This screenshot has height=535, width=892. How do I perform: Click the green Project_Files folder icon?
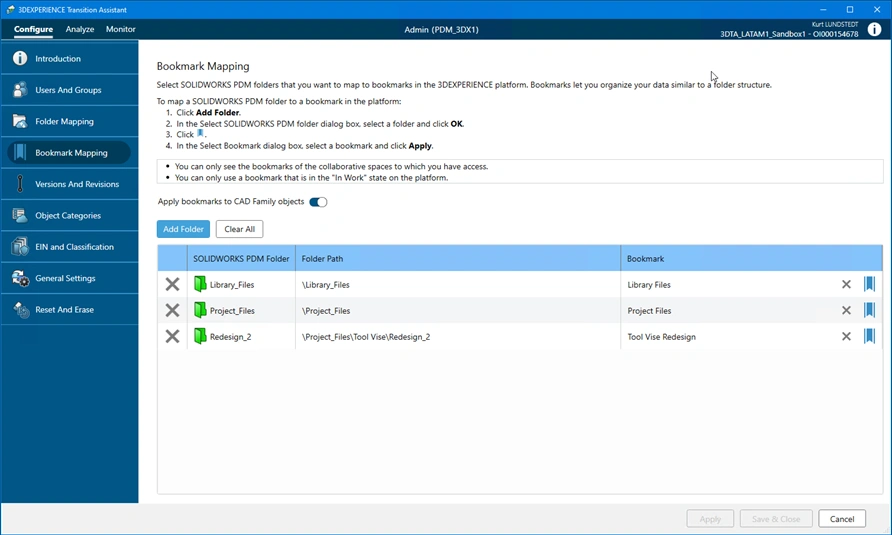[x=200, y=310]
